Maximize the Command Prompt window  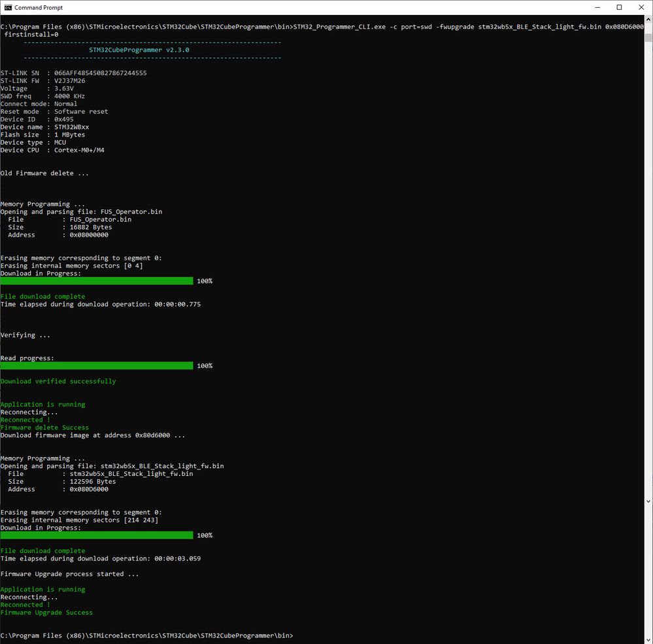619,7
